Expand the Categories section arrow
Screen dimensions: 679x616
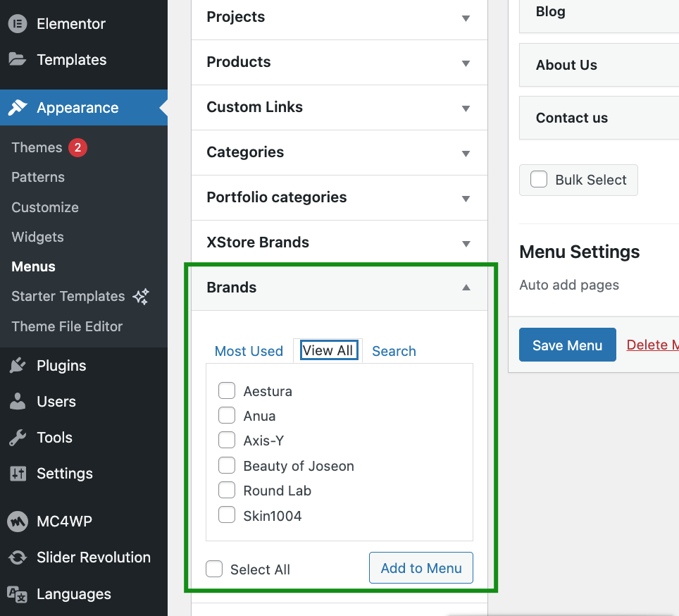point(466,154)
